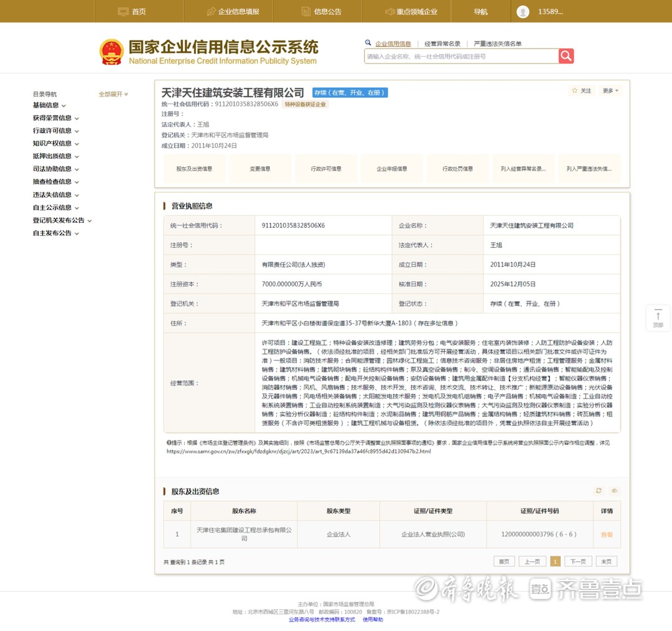This screenshot has height=631, width=672.
Task: Select the 经营异常名录 search tab
Action: click(x=442, y=44)
